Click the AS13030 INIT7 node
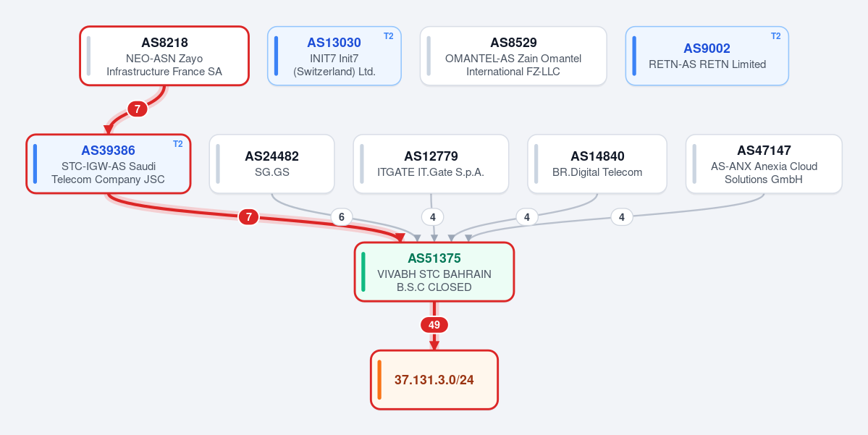Image resolution: width=868 pixels, height=435 pixels. pos(334,56)
